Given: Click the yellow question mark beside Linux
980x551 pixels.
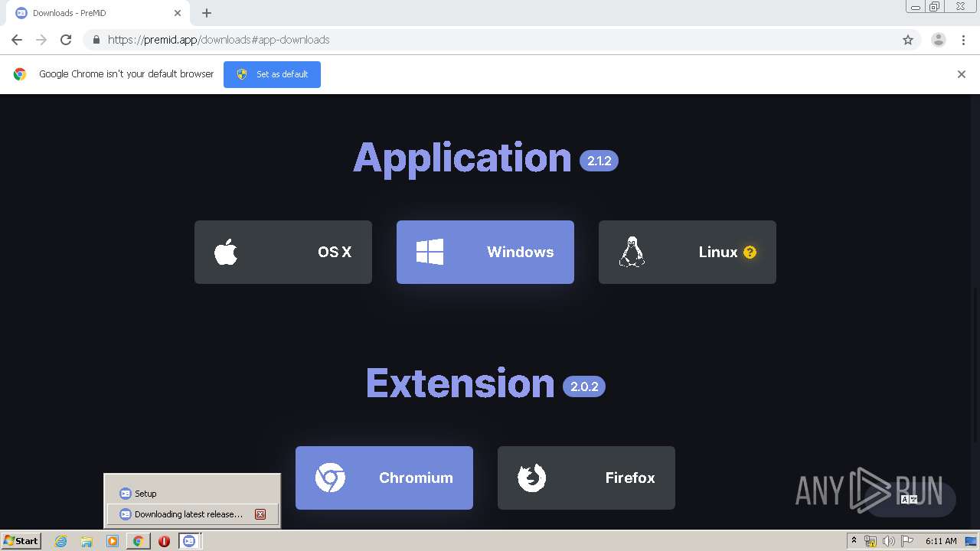Looking at the screenshot, I should [x=750, y=252].
